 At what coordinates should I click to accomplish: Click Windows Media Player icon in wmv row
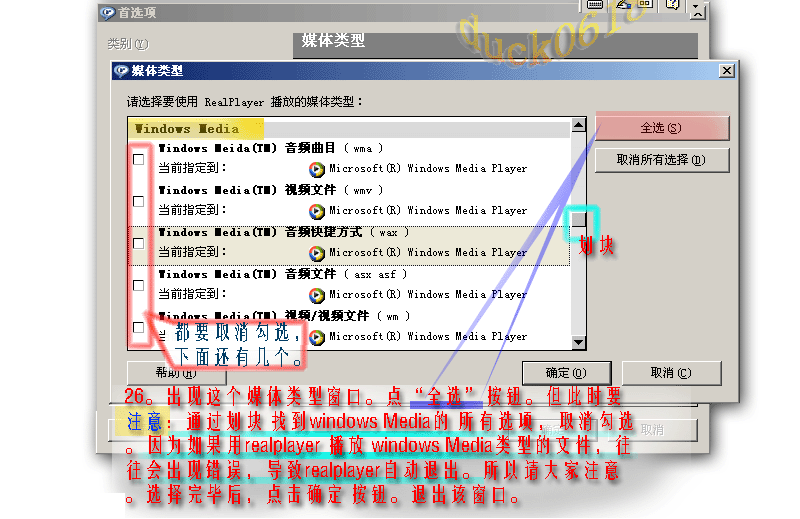tap(316, 211)
